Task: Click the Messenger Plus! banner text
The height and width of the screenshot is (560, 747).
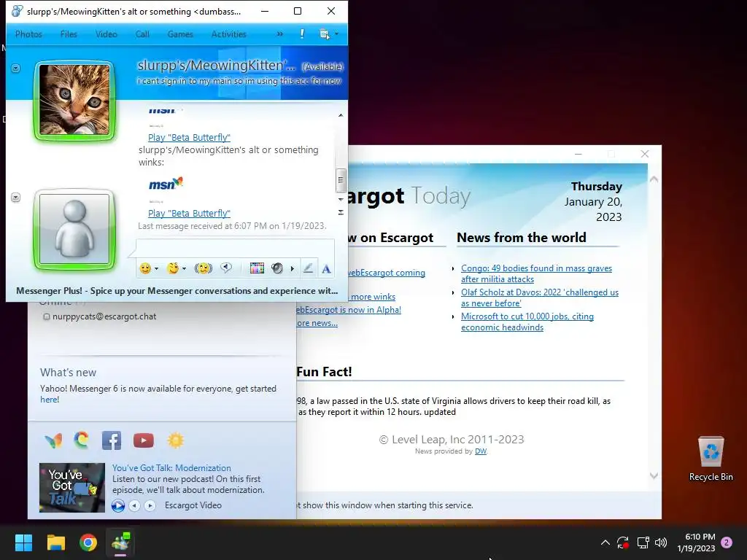Action: pyautogui.click(x=177, y=291)
